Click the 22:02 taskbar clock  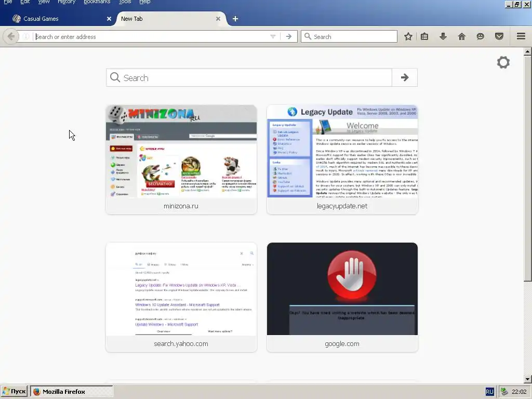(519, 392)
